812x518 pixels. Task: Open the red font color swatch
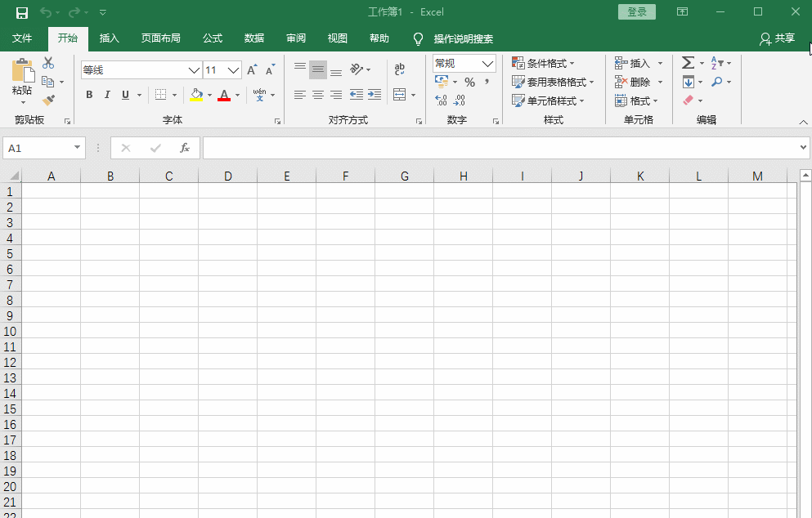click(226, 94)
